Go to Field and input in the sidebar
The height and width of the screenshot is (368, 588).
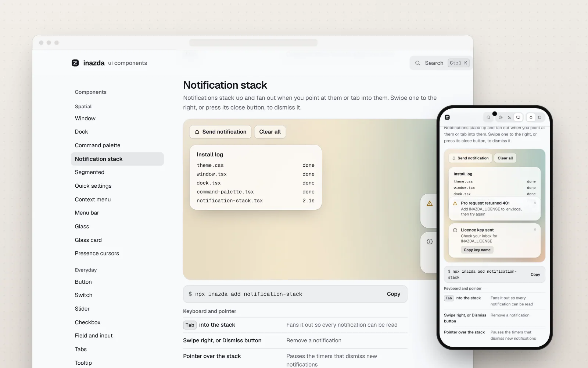pyautogui.click(x=117, y=336)
